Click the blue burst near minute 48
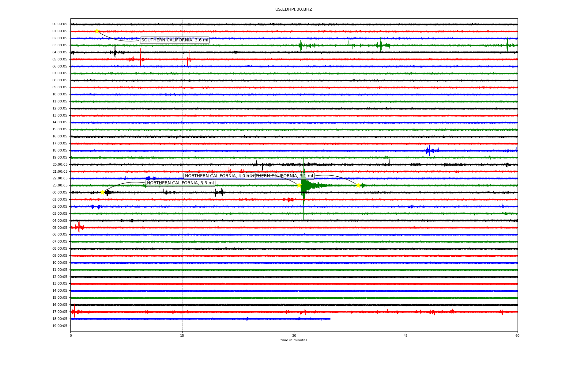The image size is (588, 368). [429, 150]
